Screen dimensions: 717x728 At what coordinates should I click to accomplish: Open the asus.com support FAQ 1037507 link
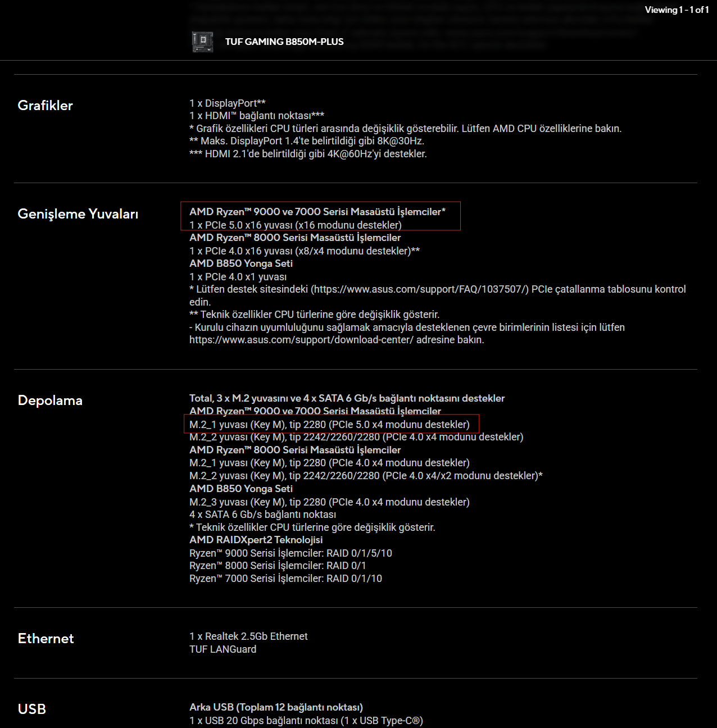tap(420, 289)
